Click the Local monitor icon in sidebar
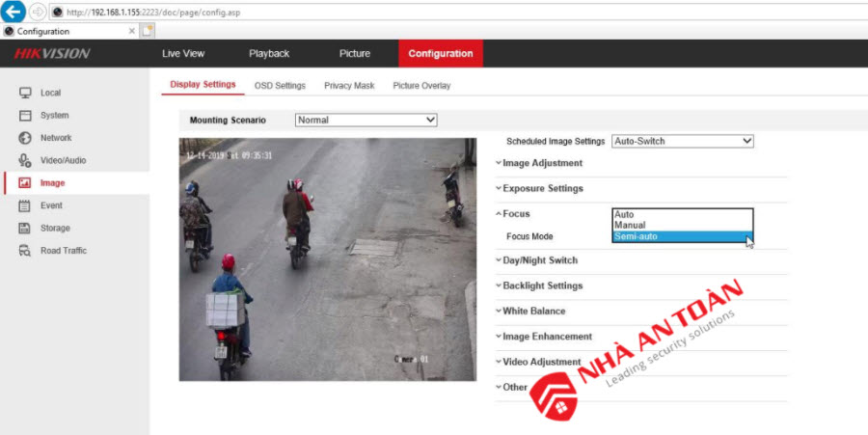Image resolution: width=868 pixels, height=435 pixels. (25, 93)
